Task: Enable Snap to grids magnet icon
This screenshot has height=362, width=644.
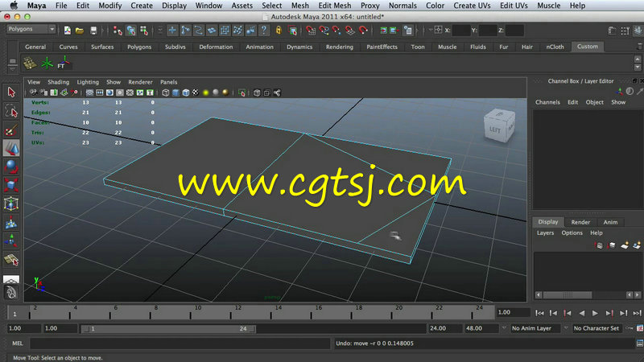Action: (311, 31)
